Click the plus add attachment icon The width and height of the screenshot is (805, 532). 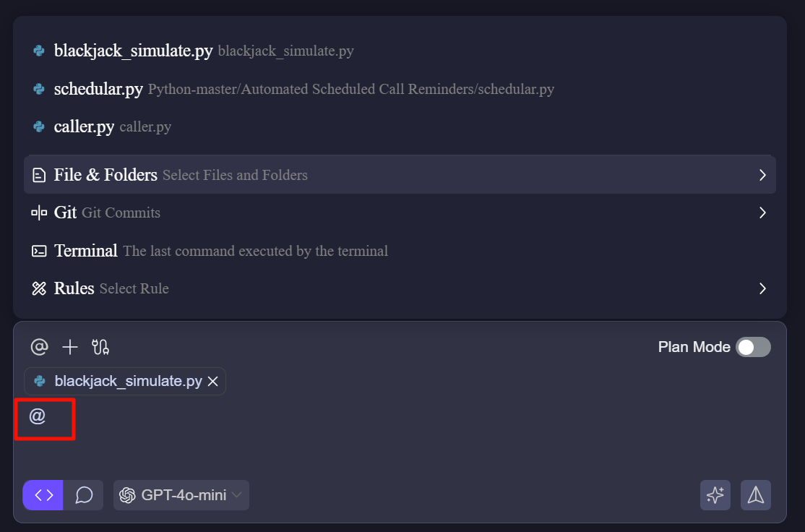(70, 347)
